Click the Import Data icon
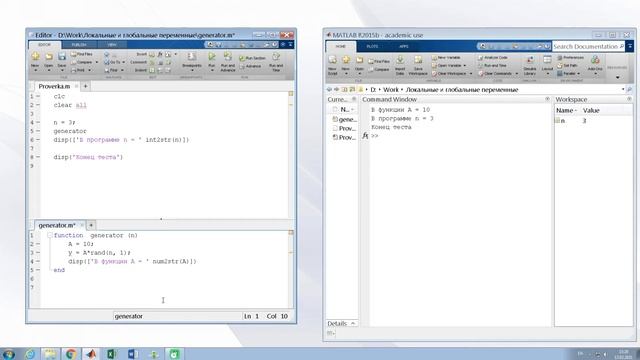 point(400,60)
